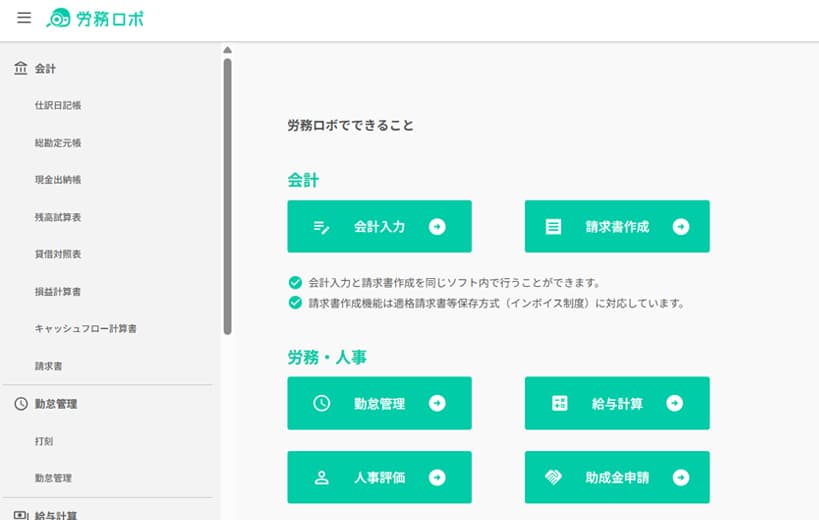Select 給与計算 section header in sidebar
The image size is (819, 520).
pos(56,515)
